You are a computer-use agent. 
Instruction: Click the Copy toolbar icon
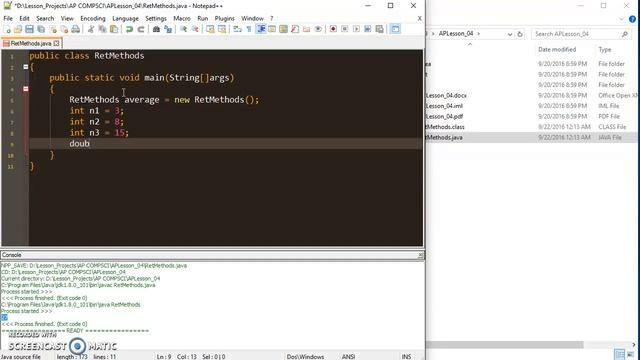[102, 29]
